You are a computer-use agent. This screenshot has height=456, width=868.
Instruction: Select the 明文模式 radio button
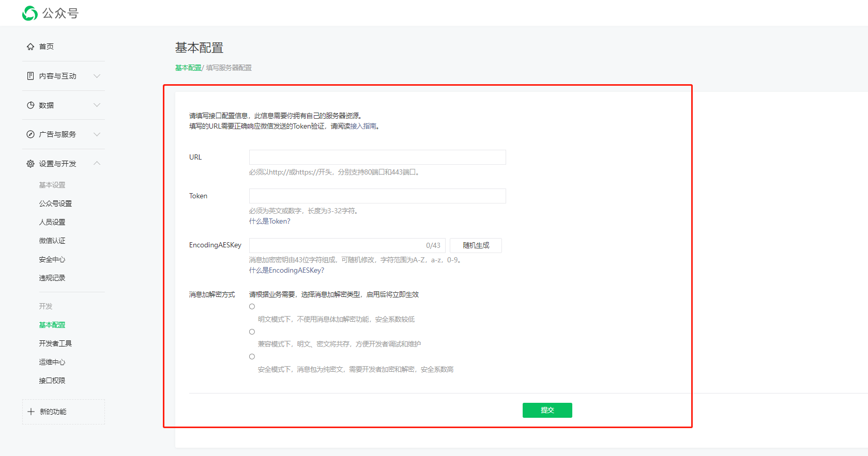click(x=252, y=307)
